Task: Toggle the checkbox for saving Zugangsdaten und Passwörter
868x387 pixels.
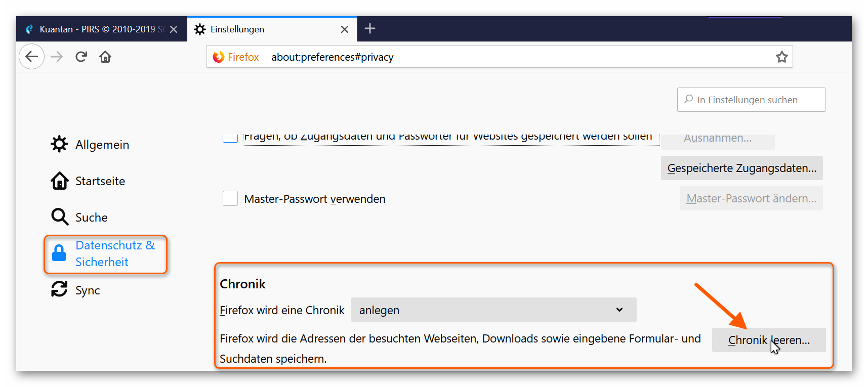Action: point(230,138)
